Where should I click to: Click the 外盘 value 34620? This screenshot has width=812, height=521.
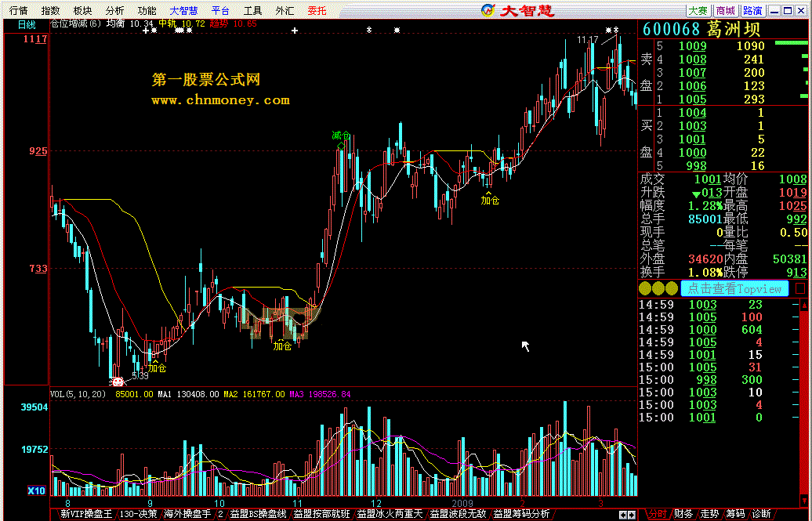click(705, 259)
